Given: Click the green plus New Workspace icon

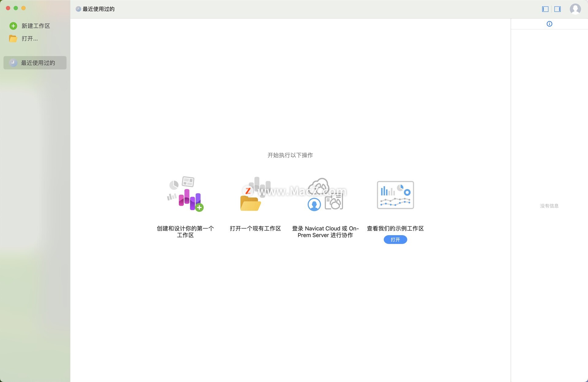Looking at the screenshot, I should (13, 26).
